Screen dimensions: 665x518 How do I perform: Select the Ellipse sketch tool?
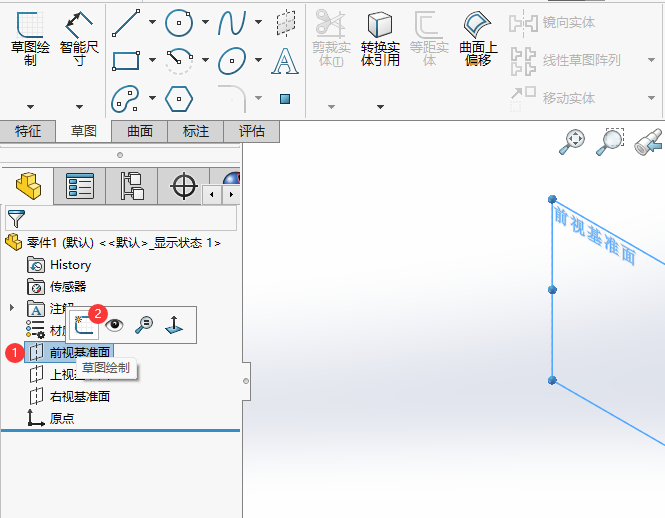pos(232,61)
